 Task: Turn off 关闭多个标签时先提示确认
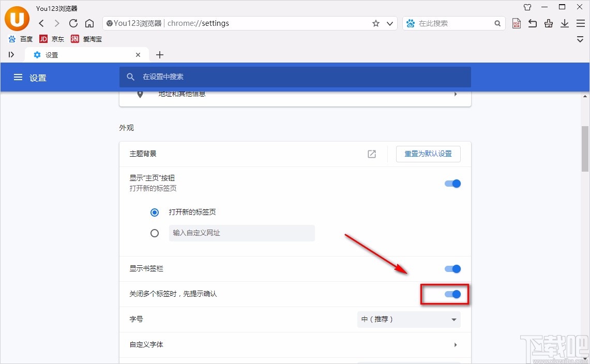pyautogui.click(x=452, y=294)
